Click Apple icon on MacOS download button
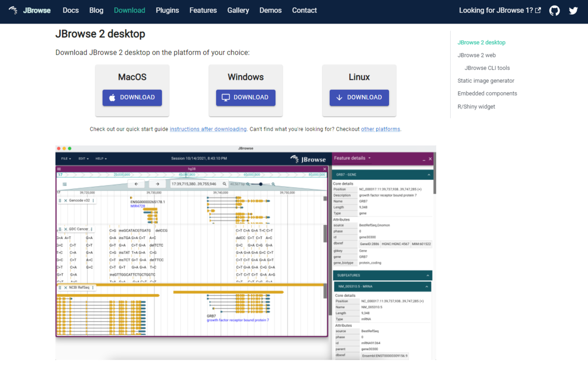The width and height of the screenshot is (588, 374). click(112, 97)
